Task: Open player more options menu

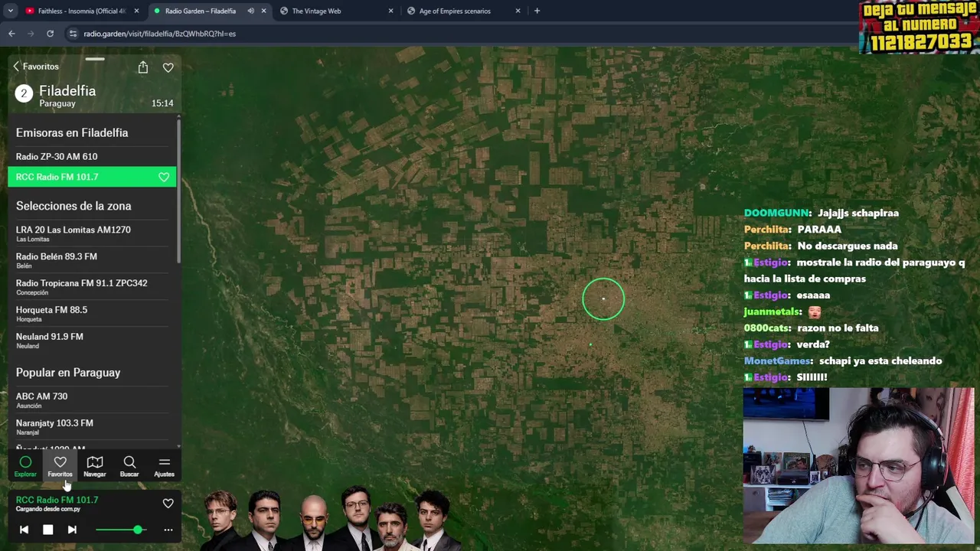Action: (x=168, y=530)
